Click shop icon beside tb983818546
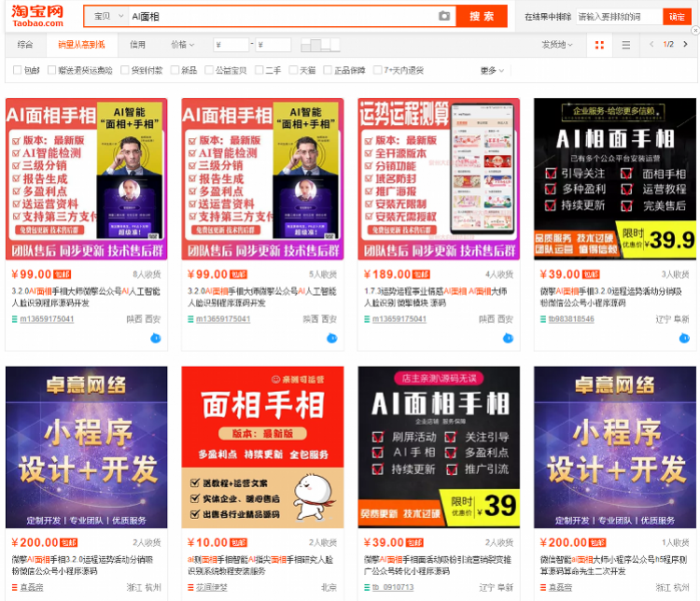 click(x=543, y=319)
